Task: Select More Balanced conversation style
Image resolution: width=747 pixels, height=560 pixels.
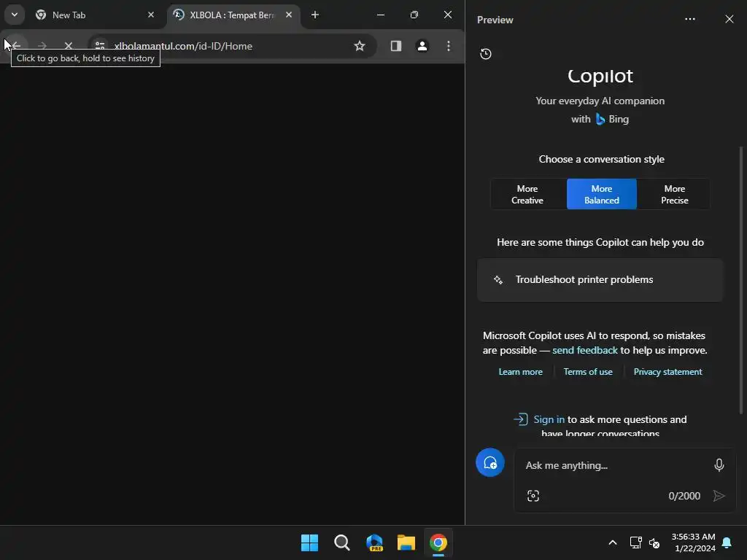Action: (602, 194)
